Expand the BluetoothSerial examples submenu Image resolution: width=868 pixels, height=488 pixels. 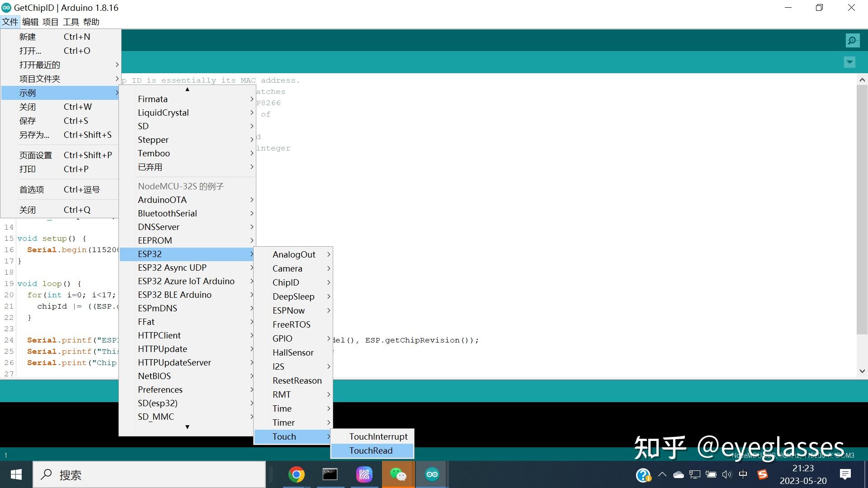pos(167,213)
